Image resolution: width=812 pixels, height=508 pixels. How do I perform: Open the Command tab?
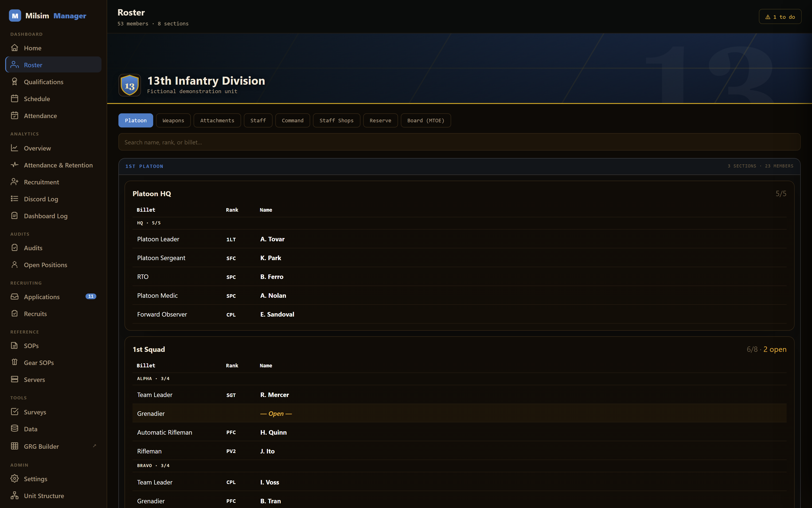coord(293,120)
